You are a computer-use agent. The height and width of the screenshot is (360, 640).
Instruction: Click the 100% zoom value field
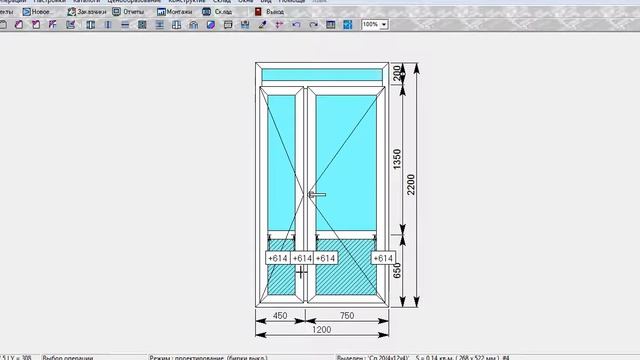(371, 24)
